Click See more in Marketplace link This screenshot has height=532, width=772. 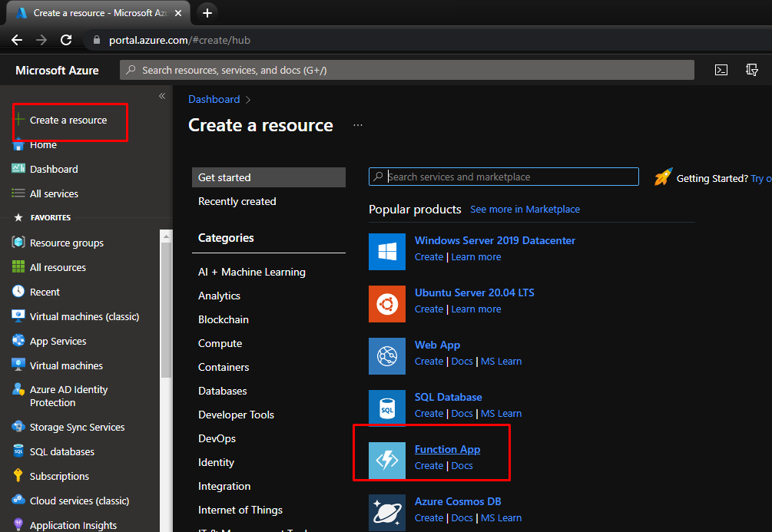525,209
